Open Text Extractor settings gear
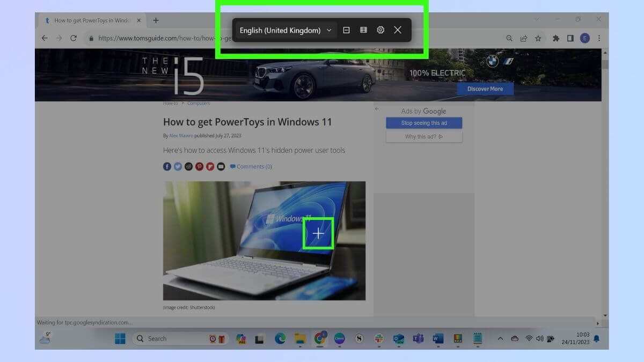This screenshot has height=362, width=644. click(380, 30)
